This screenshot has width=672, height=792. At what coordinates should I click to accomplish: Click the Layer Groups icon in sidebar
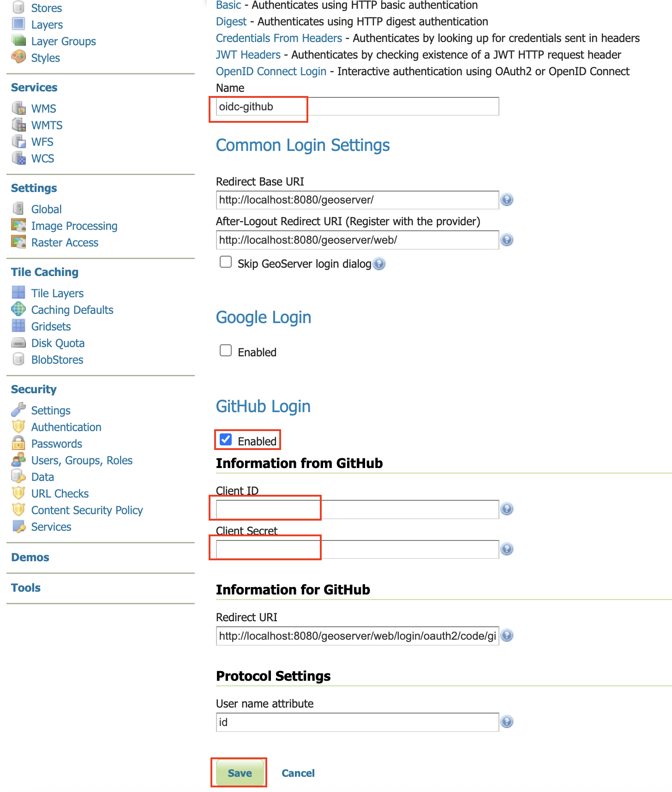tap(18, 41)
